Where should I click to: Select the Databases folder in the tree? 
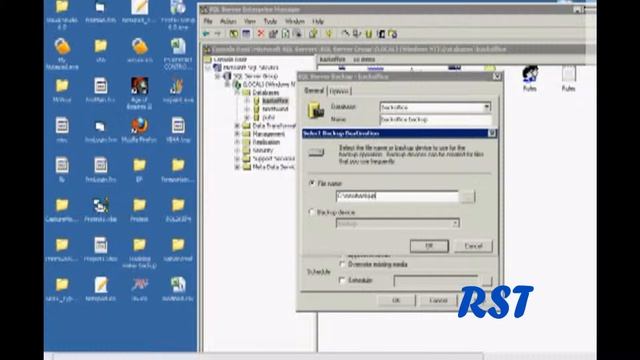(265, 93)
